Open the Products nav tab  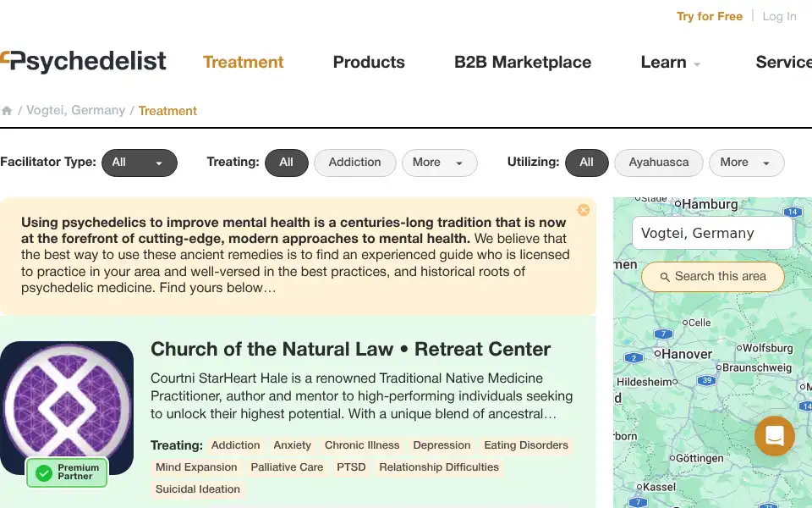click(369, 62)
